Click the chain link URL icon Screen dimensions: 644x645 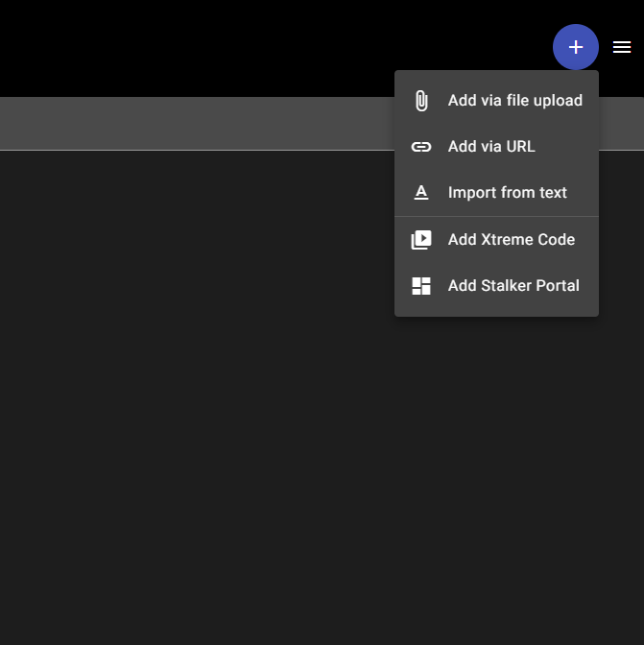pos(421,147)
